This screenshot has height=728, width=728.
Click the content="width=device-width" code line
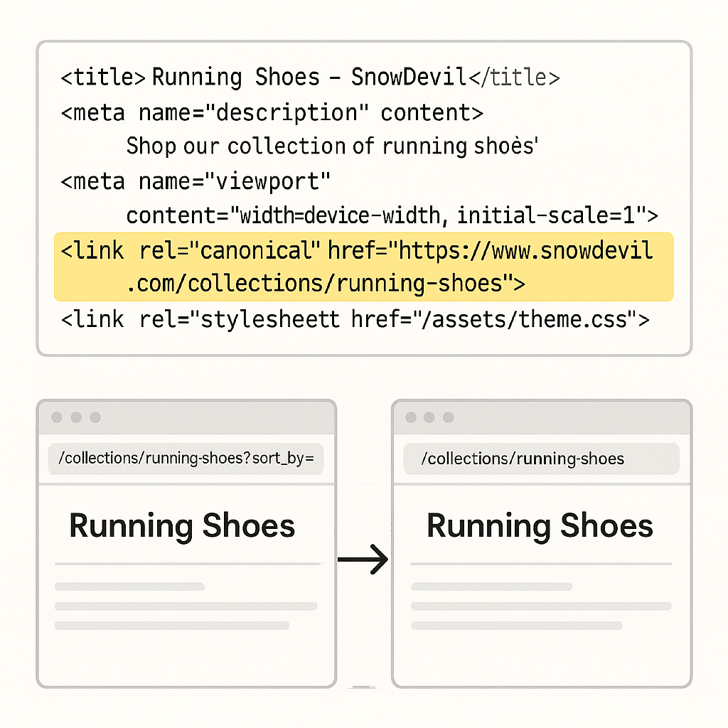click(392, 215)
